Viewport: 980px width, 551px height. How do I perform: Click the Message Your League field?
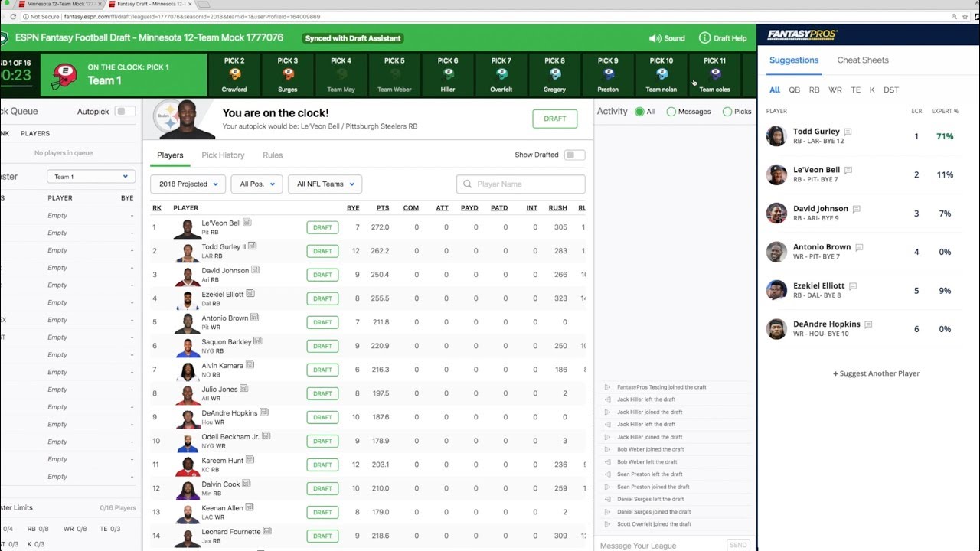pyautogui.click(x=660, y=545)
